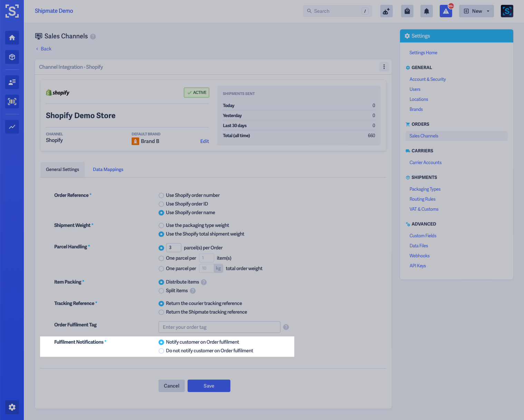Save the Shopify channel settings

click(x=209, y=386)
